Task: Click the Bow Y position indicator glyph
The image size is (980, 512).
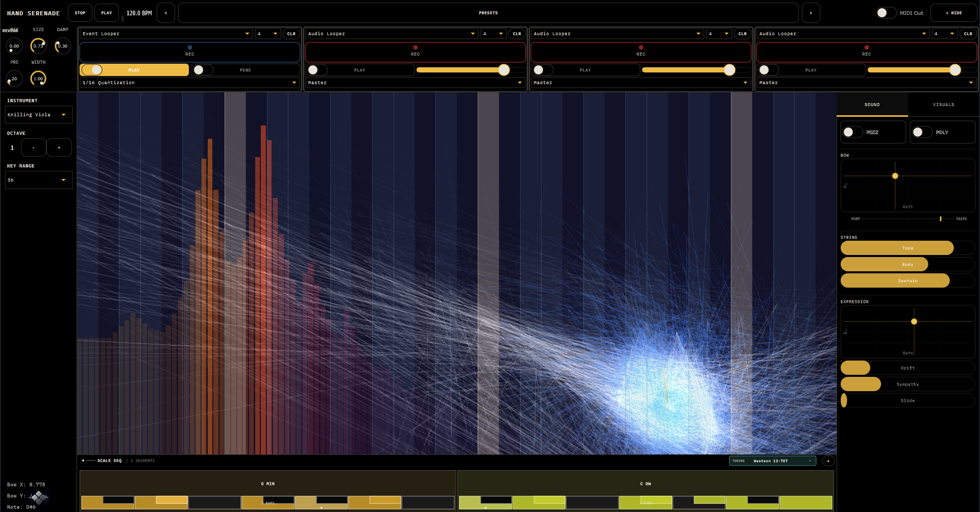Action: [x=39, y=497]
